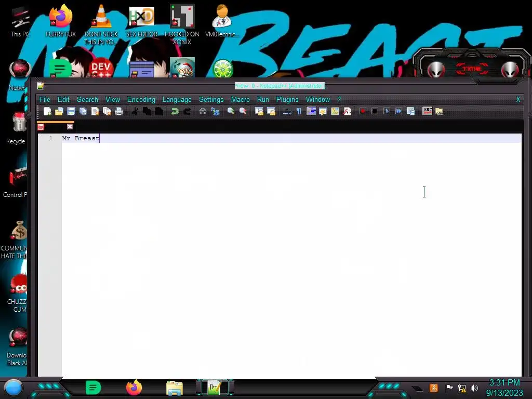The image size is (532, 399).
Task: Open the FURRY FUX desktop shortcut
Action: [61, 21]
